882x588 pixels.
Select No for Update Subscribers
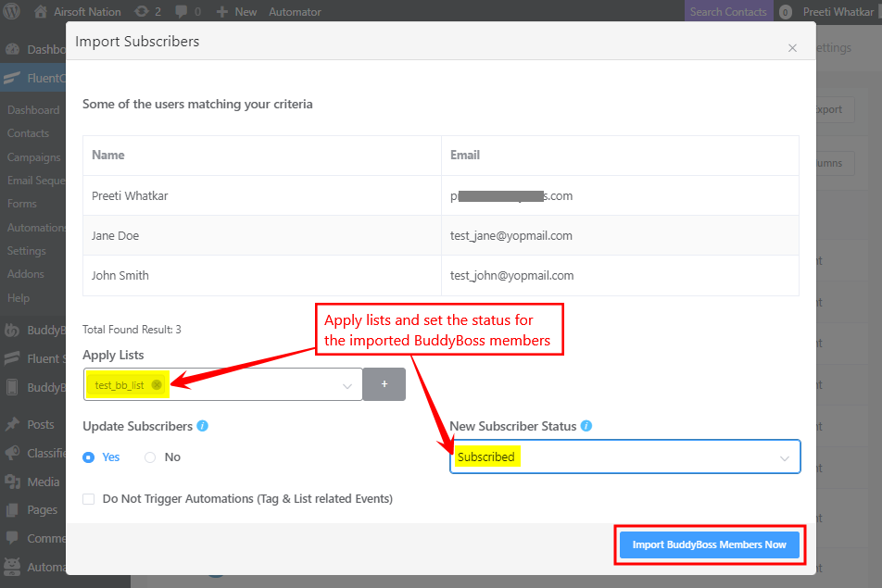148,457
